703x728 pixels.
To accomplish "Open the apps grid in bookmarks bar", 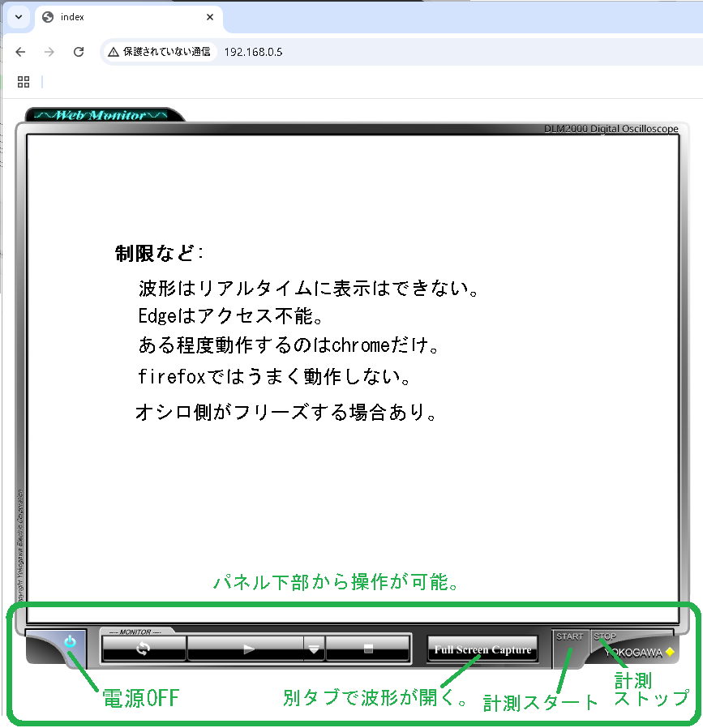I will pyautogui.click(x=24, y=82).
